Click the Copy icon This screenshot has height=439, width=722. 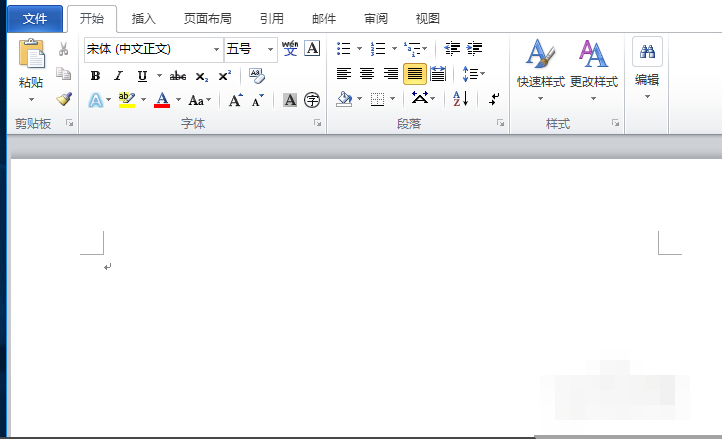[64, 74]
